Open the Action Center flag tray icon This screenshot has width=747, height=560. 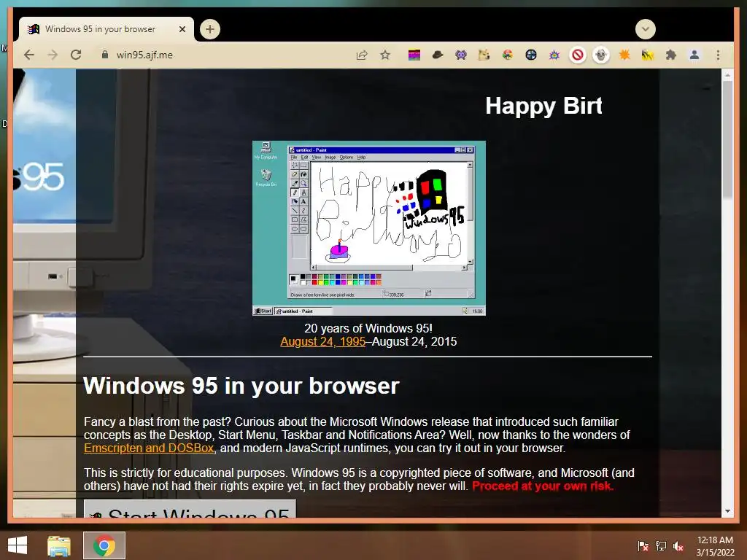pyautogui.click(x=643, y=545)
